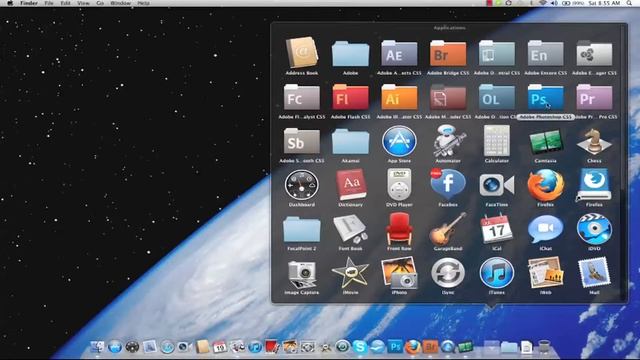The image size is (640, 360).
Task: Launch Automator
Action: tap(448, 141)
